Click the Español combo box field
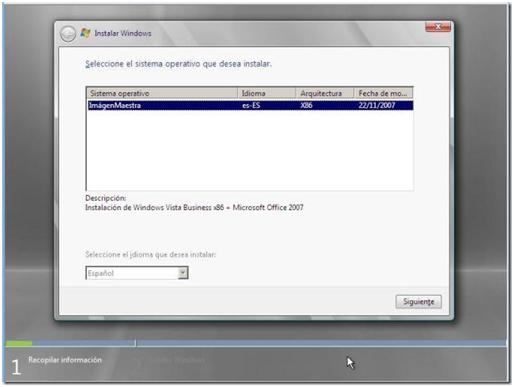Image resolution: width=514 pixels, height=387 pixels. click(x=137, y=273)
